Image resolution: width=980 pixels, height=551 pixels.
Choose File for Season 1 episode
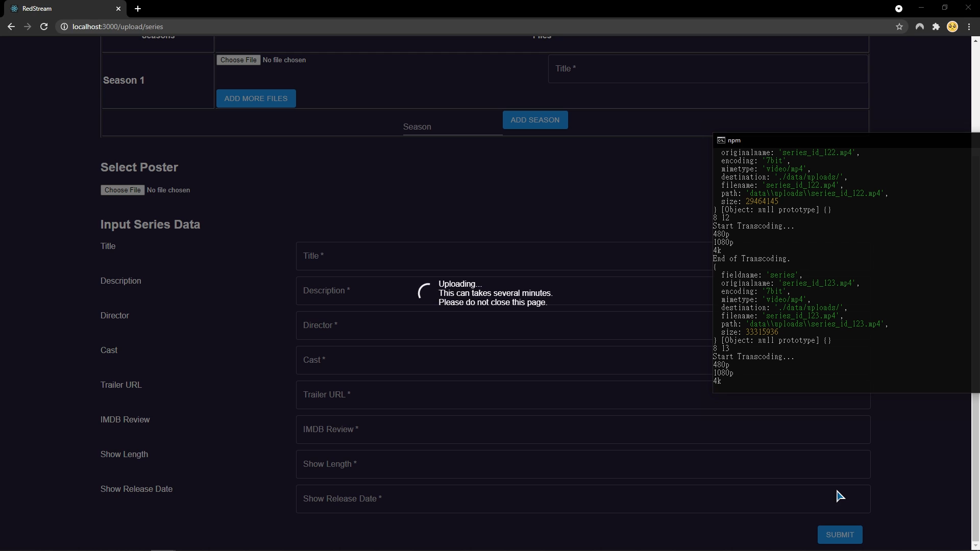click(x=238, y=60)
